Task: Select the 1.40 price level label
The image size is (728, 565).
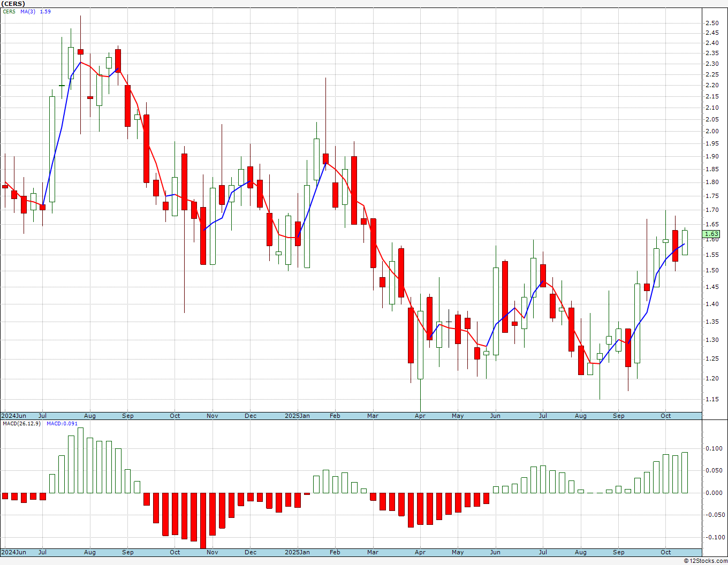Action: (x=712, y=304)
